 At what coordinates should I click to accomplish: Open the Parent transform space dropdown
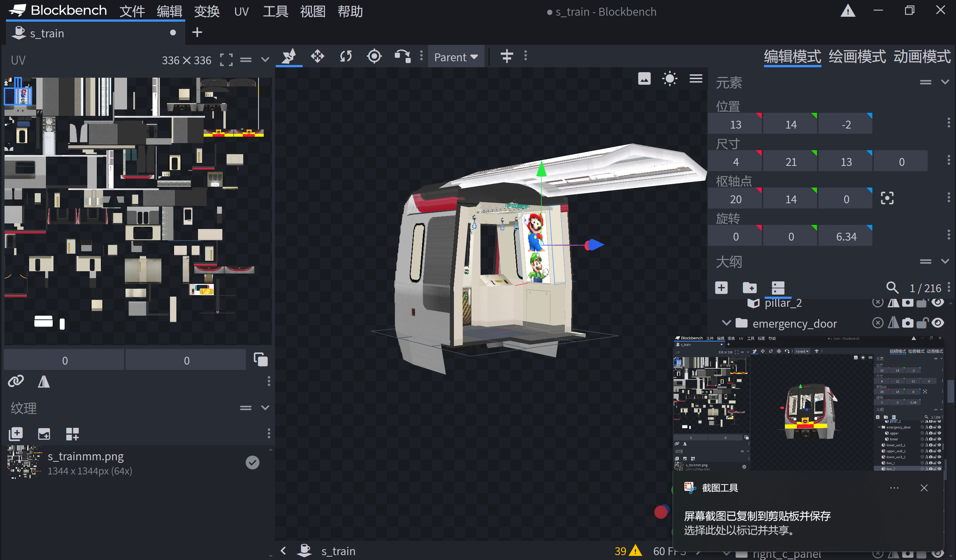(x=456, y=57)
